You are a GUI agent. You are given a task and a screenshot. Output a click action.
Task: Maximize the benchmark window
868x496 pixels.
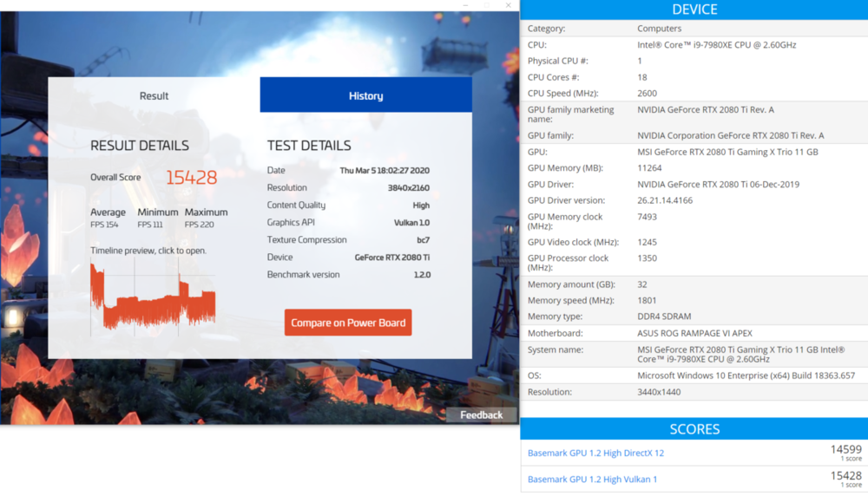pos(487,5)
